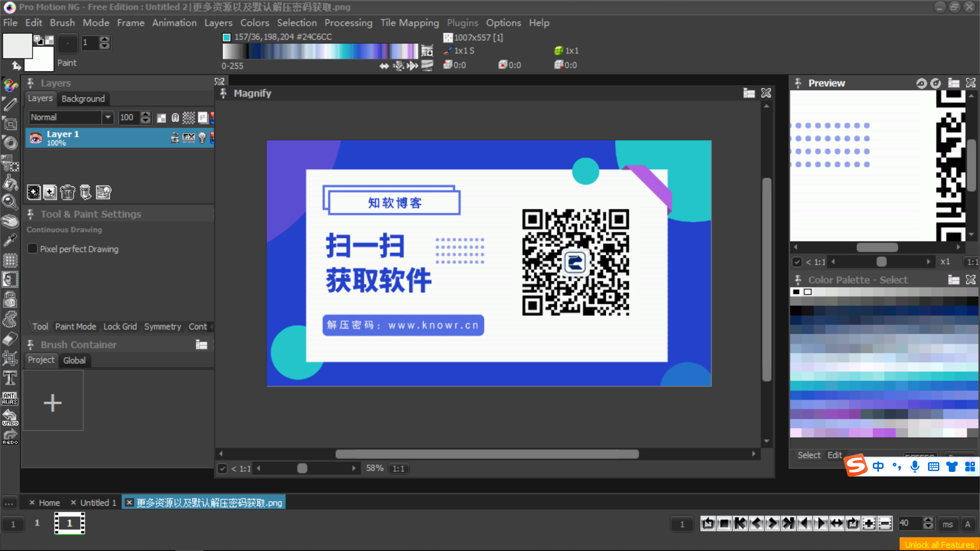Click the 1:1 zoom button in Magnify
980x551 pixels.
coord(399,468)
